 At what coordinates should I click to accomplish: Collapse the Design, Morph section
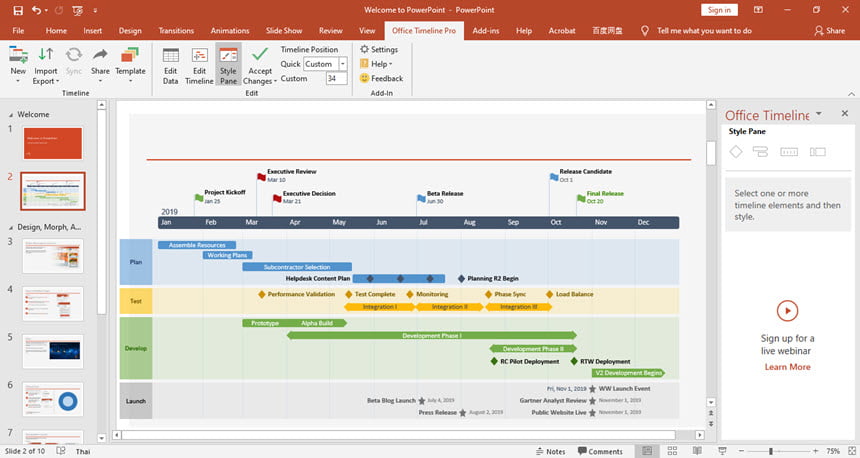tap(11, 227)
